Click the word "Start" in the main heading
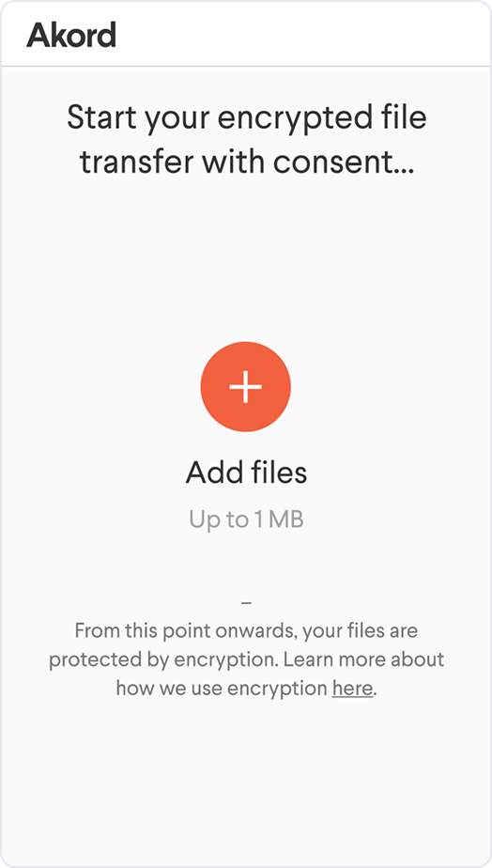492x868 pixels. 103,118
